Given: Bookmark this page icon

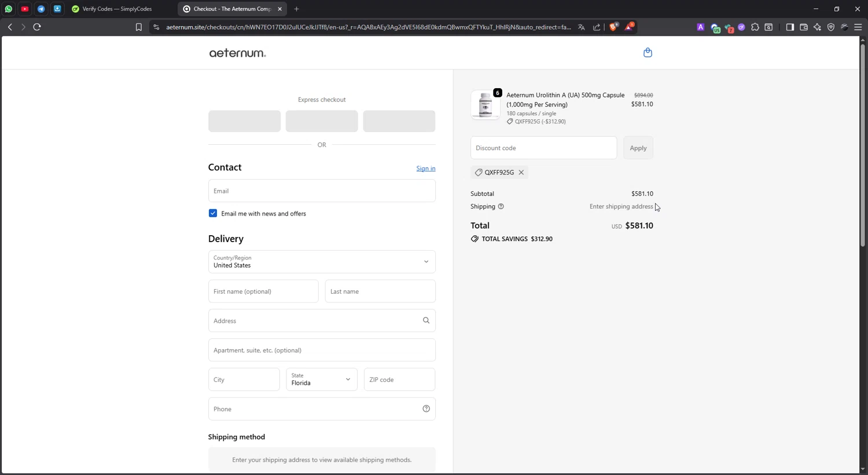Looking at the screenshot, I should tap(139, 27).
